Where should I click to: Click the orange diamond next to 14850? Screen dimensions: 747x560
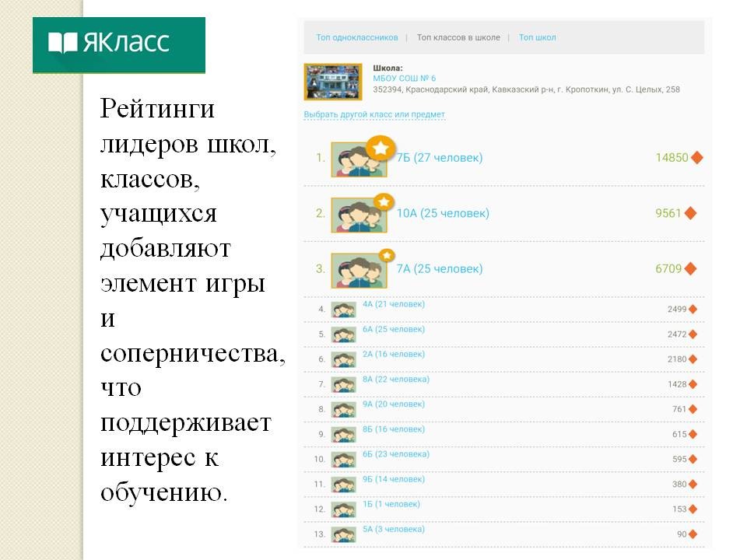697,158
